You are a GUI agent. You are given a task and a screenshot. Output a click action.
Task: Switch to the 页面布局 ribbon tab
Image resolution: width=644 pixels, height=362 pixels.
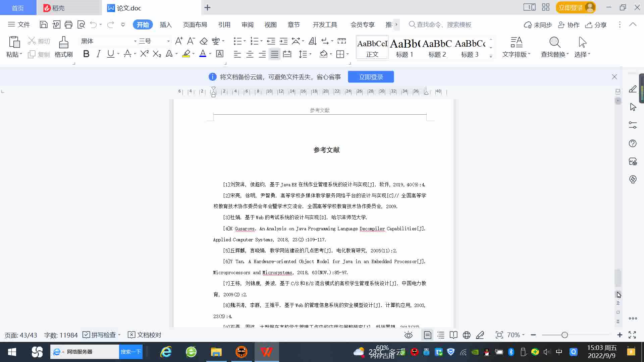point(195,25)
